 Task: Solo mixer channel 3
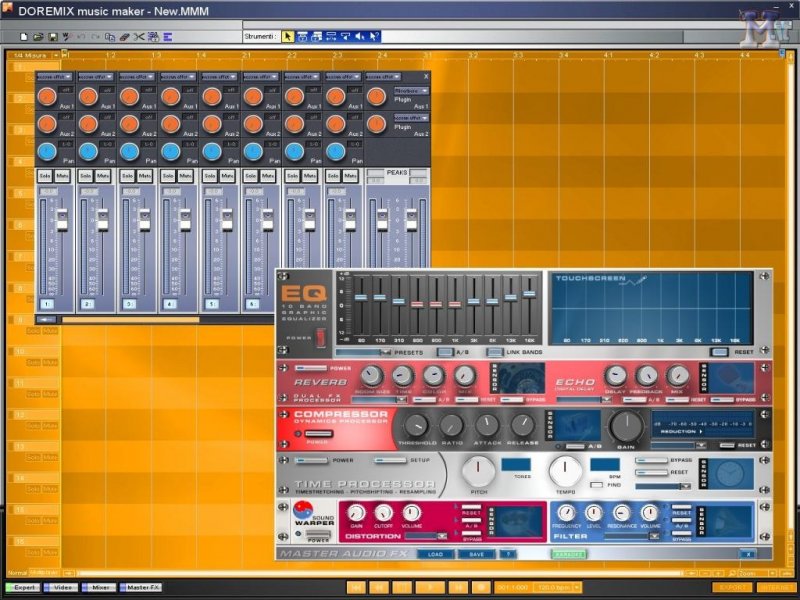click(x=128, y=175)
